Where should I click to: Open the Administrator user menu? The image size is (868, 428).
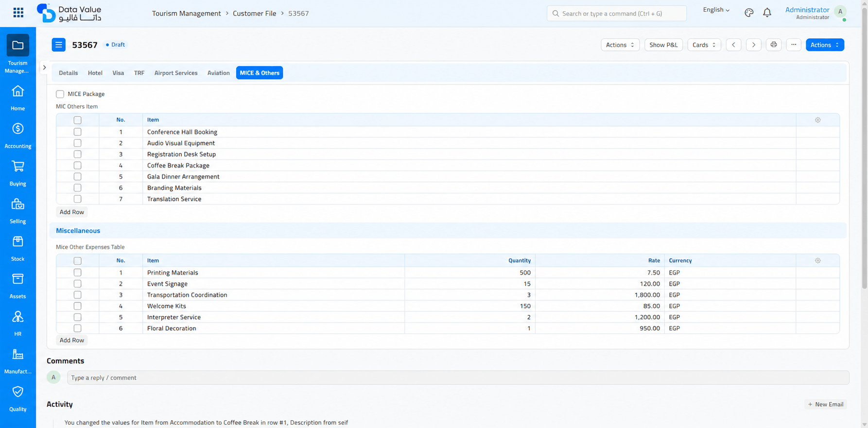807,13
